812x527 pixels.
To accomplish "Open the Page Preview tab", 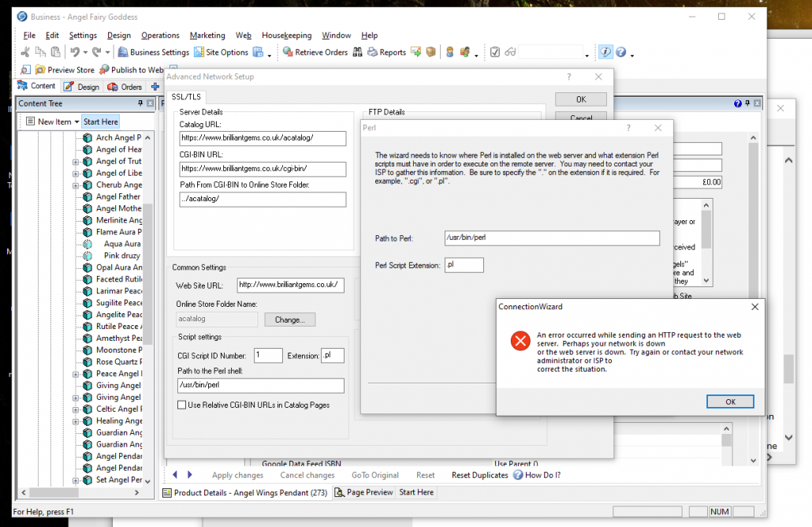I will point(363,492).
